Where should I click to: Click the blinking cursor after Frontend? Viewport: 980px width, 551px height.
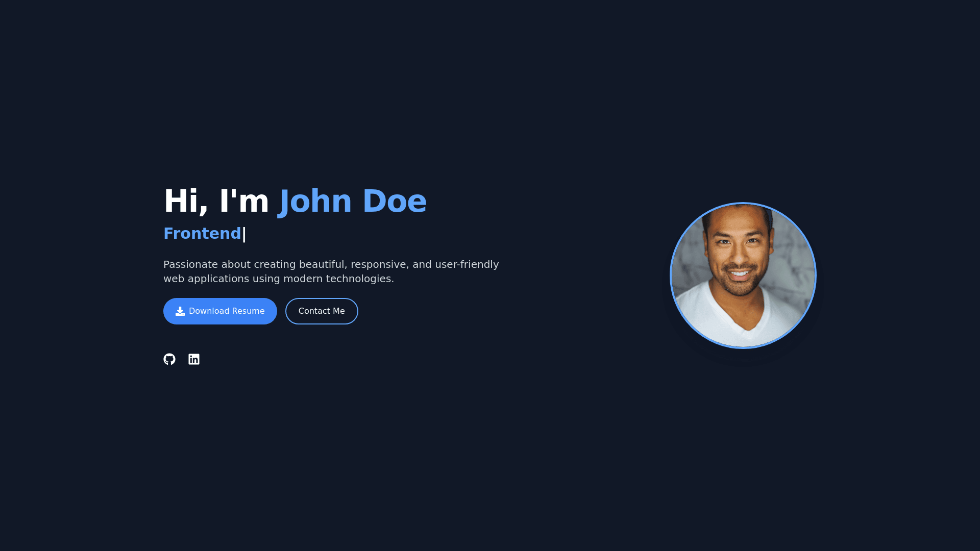pos(244,234)
